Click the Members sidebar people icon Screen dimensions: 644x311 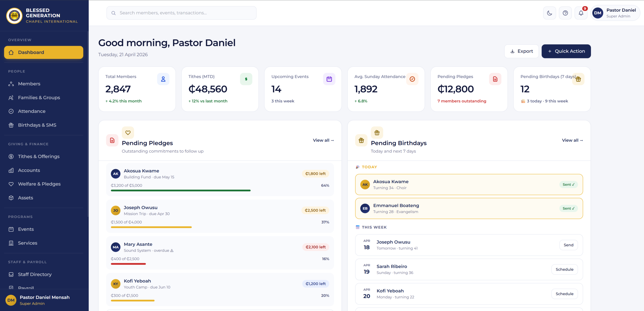click(11, 84)
